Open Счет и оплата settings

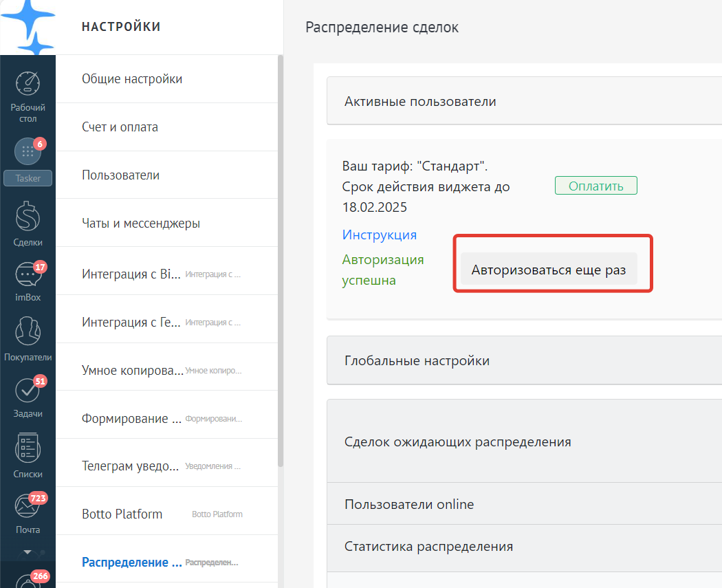pyautogui.click(x=166, y=127)
